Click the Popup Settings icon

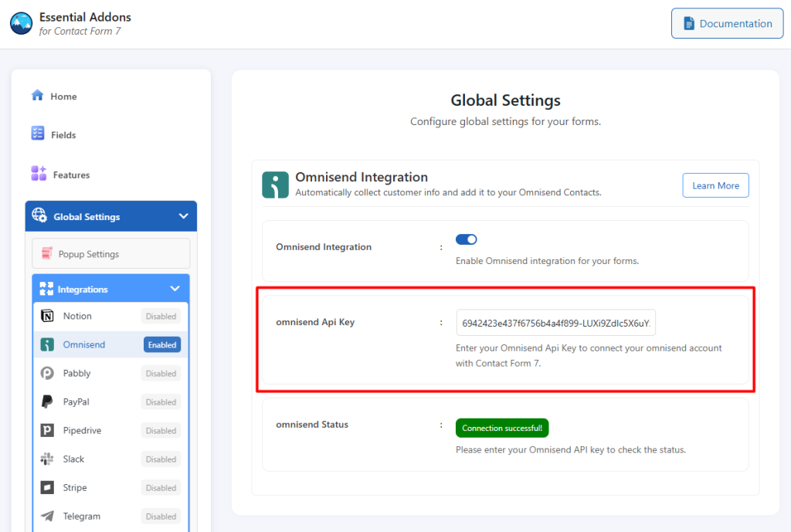pos(47,253)
